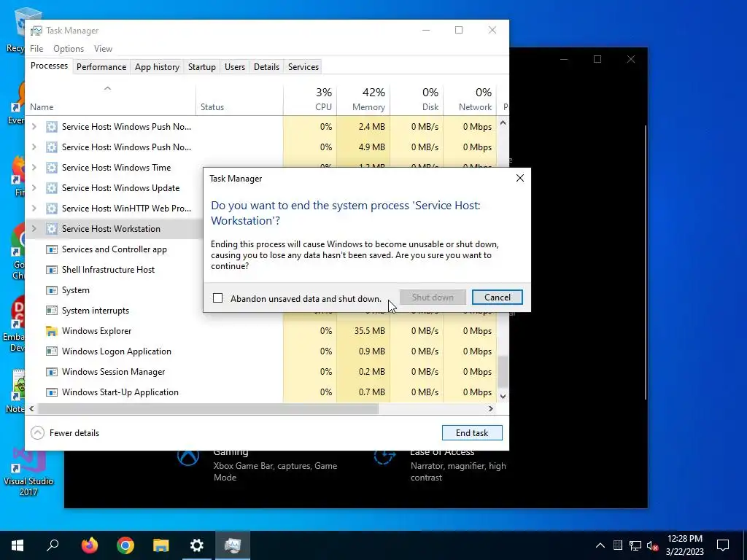The width and height of the screenshot is (747, 560).
Task: Check 'Abandon unsaved data and shut down' box
Action: 217,298
